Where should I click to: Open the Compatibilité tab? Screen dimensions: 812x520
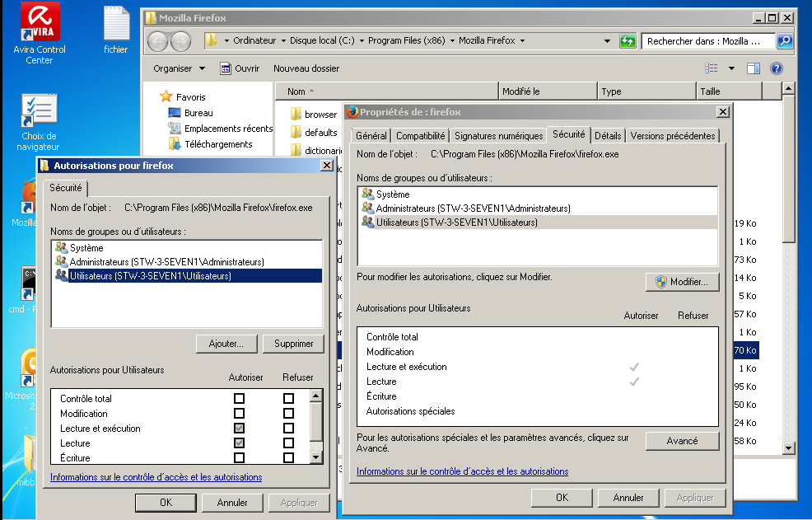pyautogui.click(x=421, y=137)
